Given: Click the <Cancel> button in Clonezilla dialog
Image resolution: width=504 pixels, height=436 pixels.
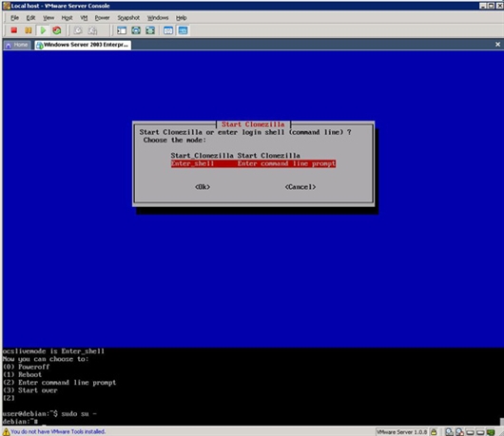Looking at the screenshot, I should pos(300,187).
